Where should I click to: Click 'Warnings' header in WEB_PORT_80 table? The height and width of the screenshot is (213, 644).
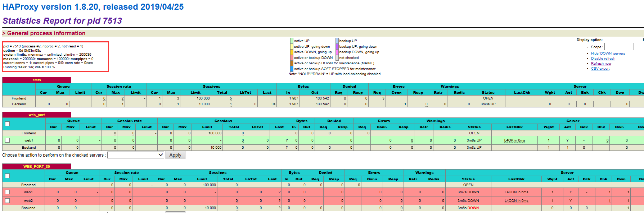424,173
